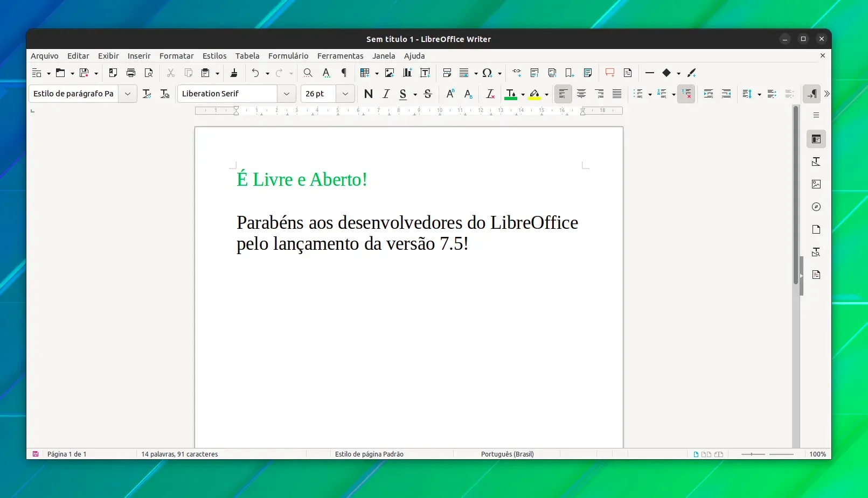
Task: Apply the yellow highlighting color button
Action: (x=534, y=94)
